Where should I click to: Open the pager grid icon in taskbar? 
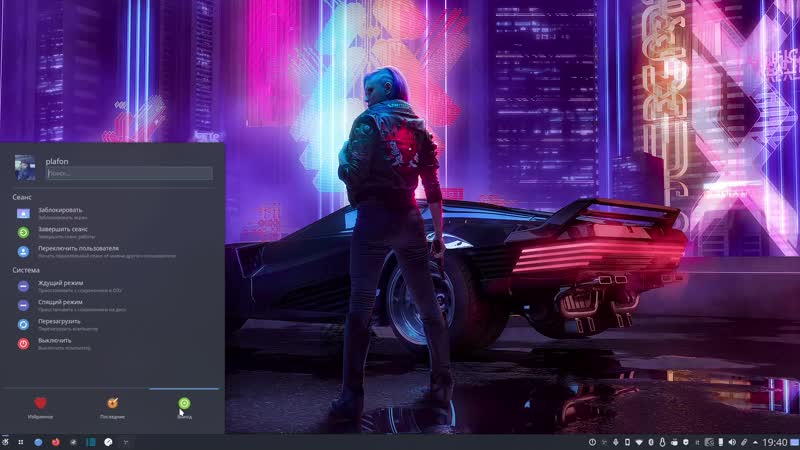(21, 442)
